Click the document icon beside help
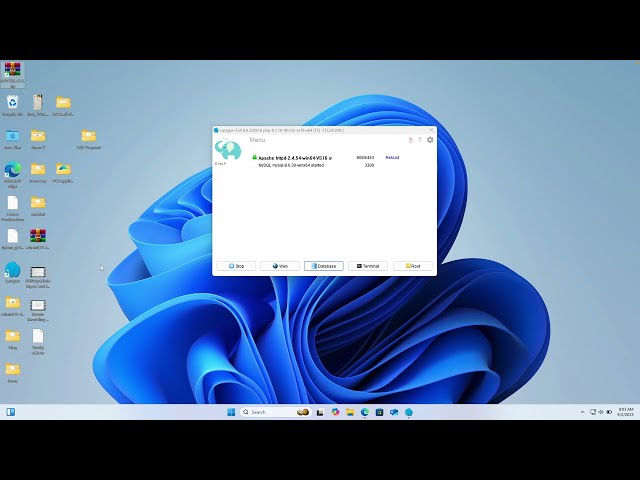The height and width of the screenshot is (480, 640). 411,140
